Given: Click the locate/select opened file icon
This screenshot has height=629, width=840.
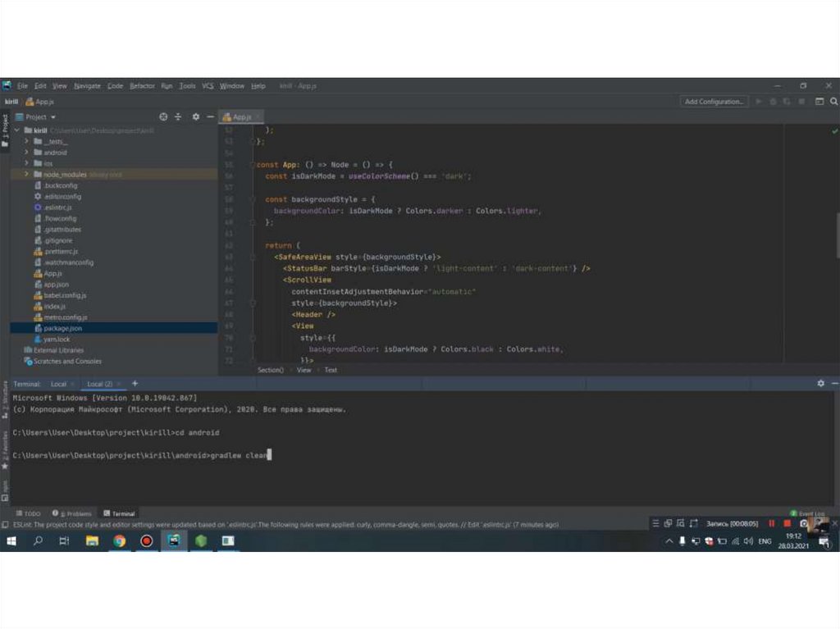Looking at the screenshot, I should (x=163, y=116).
